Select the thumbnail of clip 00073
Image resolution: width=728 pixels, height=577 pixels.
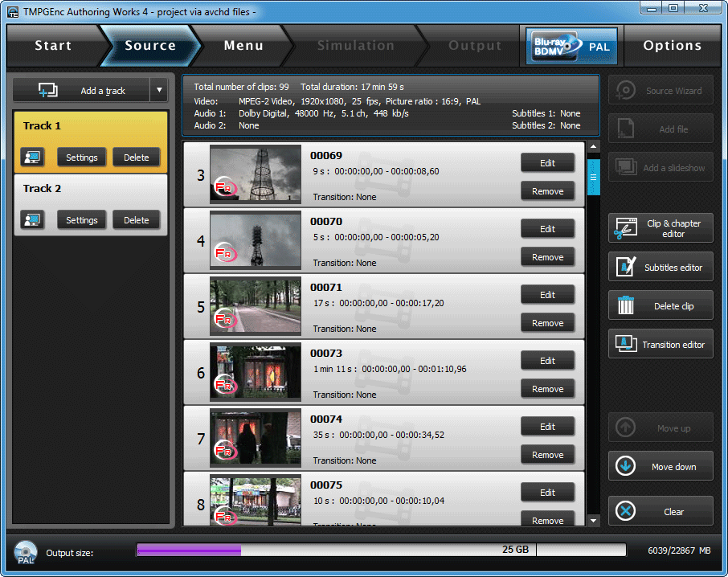(256, 372)
